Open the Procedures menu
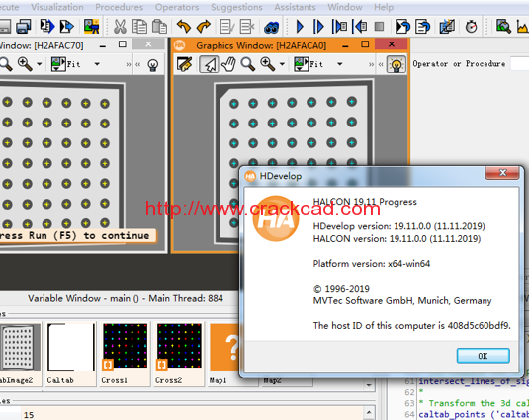 [119, 7]
